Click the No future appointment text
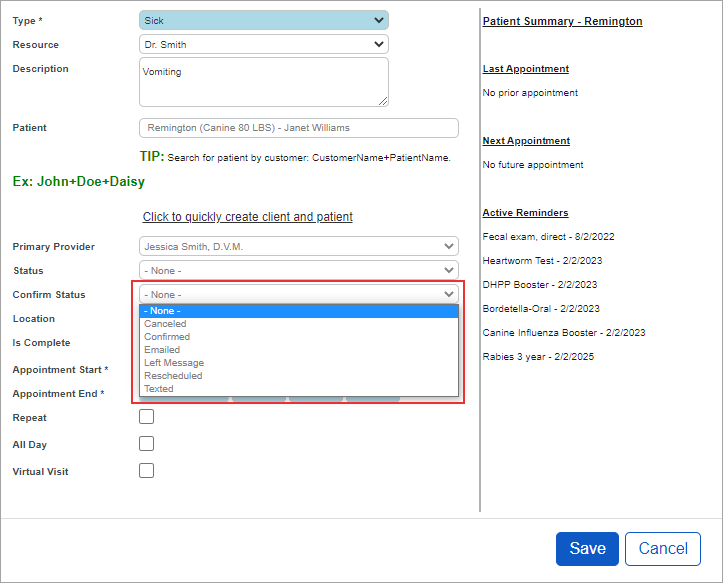 pos(533,165)
